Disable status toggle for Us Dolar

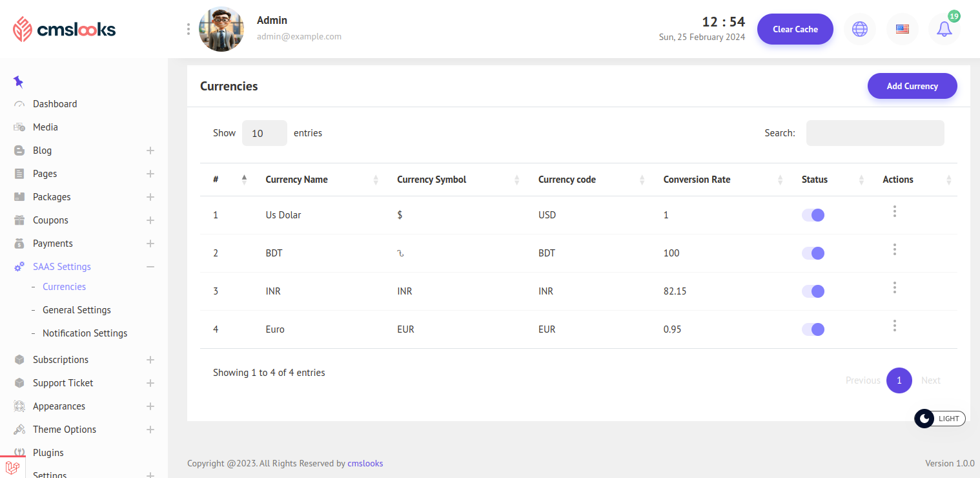point(813,215)
